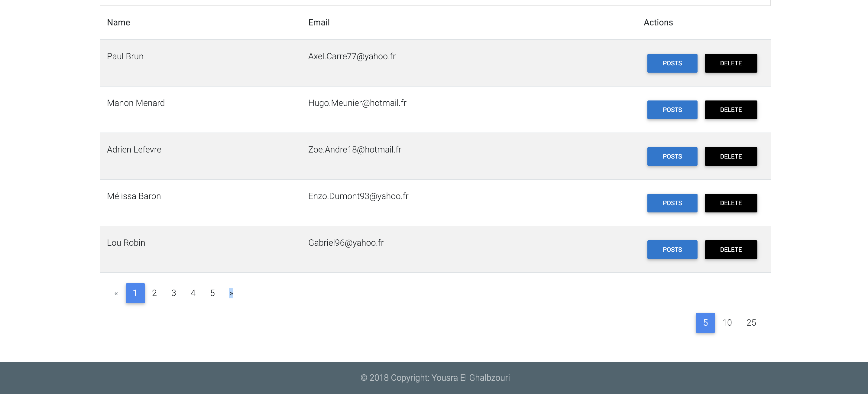This screenshot has height=394, width=868.
Task: Go to page 3 of the user list
Action: (173, 293)
